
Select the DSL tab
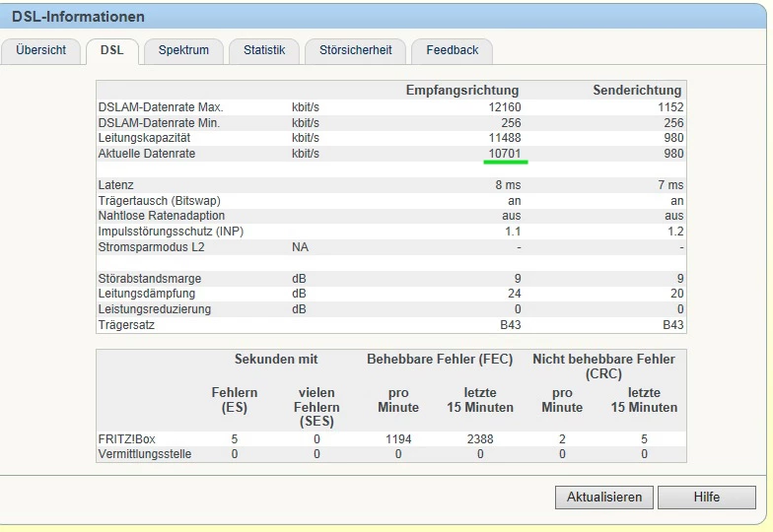[111, 50]
